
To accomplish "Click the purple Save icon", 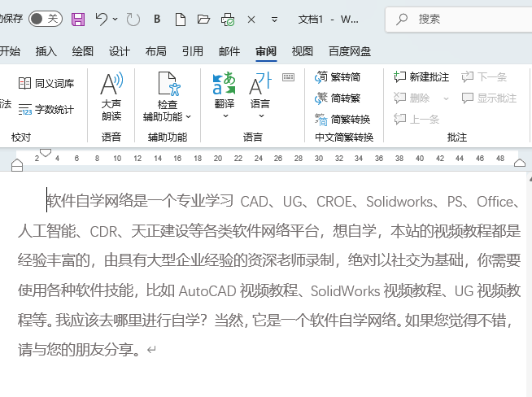I will coord(78,20).
